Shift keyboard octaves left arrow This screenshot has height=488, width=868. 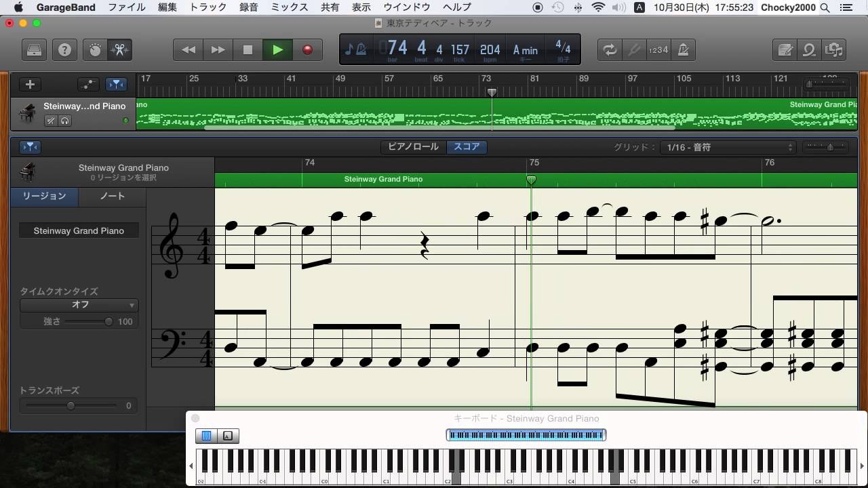point(191,466)
